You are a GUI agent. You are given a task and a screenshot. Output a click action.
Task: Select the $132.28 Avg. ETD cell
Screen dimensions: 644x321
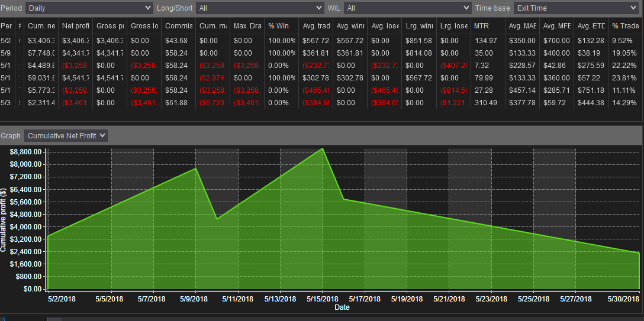click(591, 41)
